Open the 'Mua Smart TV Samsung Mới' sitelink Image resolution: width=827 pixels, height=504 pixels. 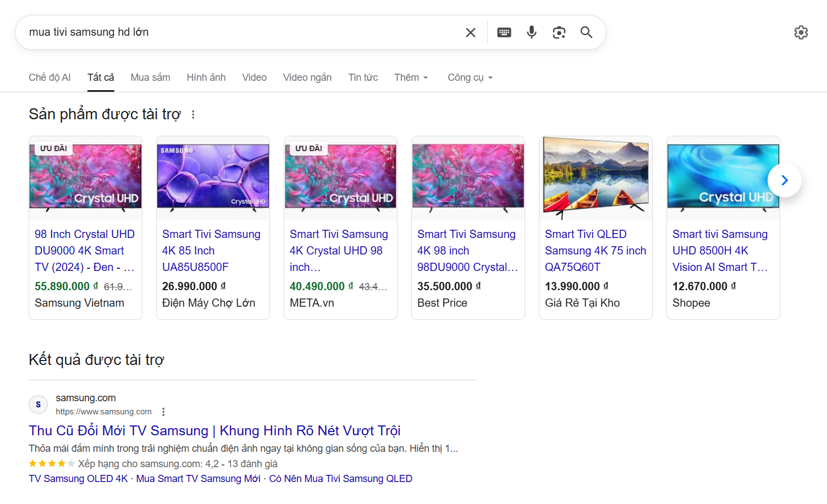click(x=199, y=479)
